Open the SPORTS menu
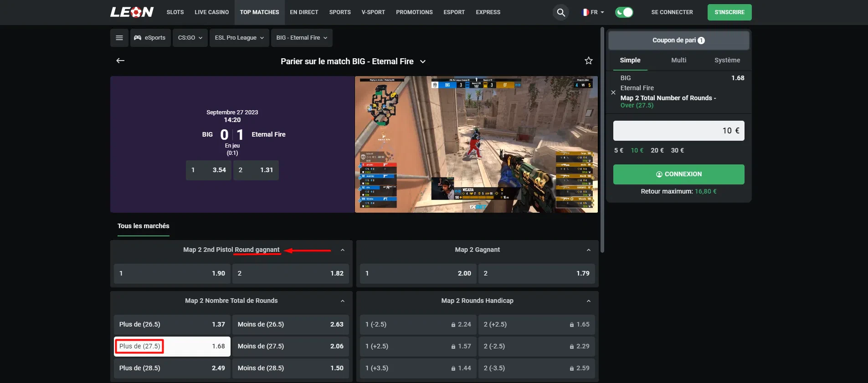 (340, 12)
